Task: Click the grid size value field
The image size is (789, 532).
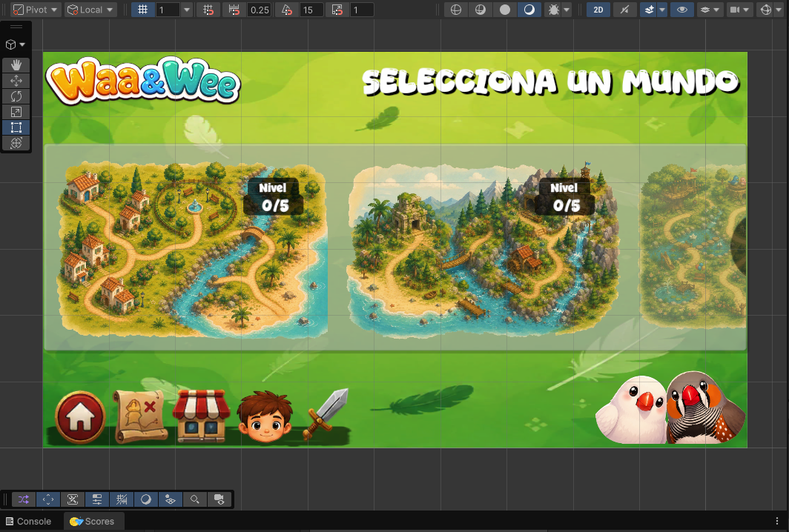Action: 168,10
